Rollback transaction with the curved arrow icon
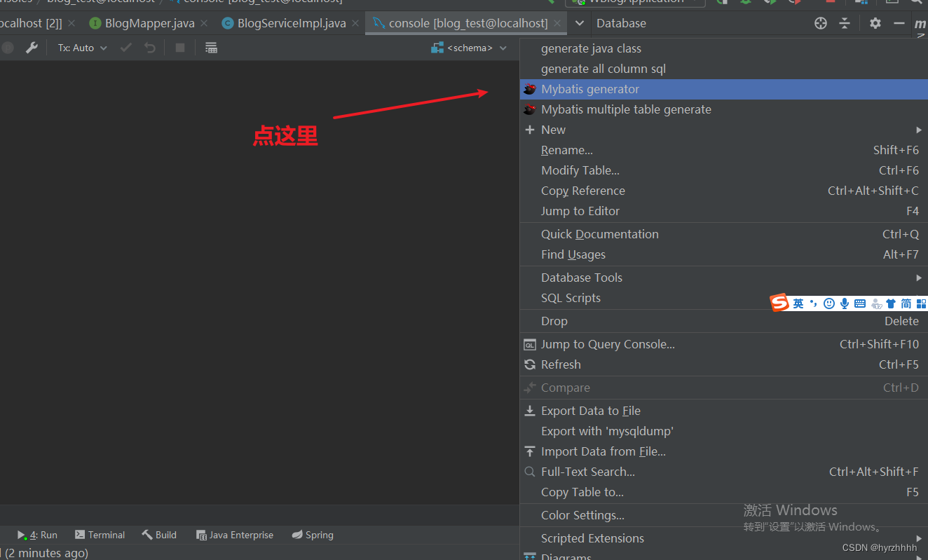 click(149, 48)
